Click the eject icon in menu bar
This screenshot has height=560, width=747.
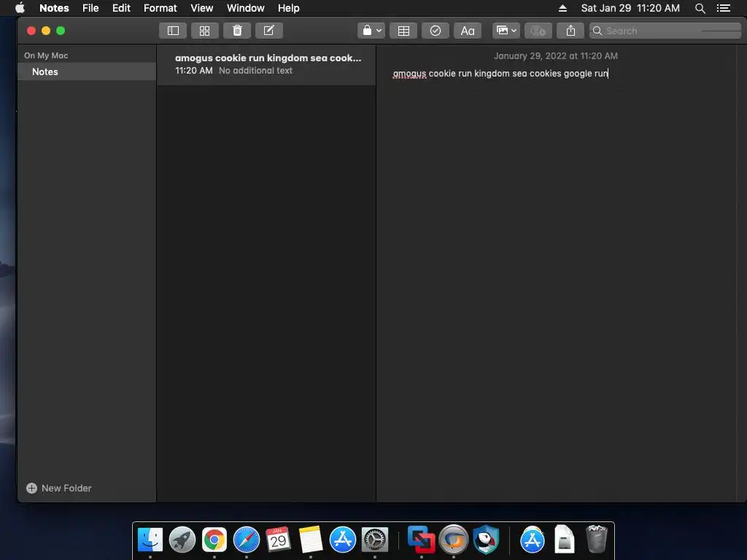coord(562,8)
